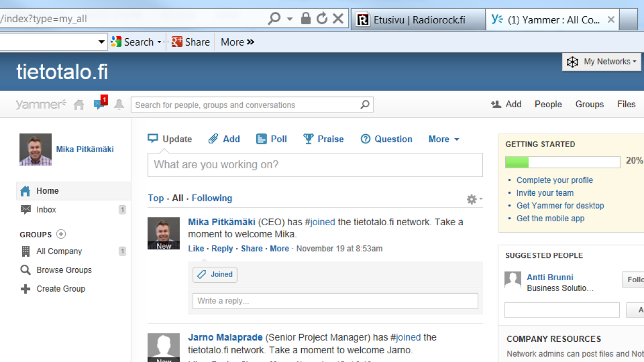Close the Yammer browser tab
This screenshot has width=644, height=362.
[x=611, y=20]
